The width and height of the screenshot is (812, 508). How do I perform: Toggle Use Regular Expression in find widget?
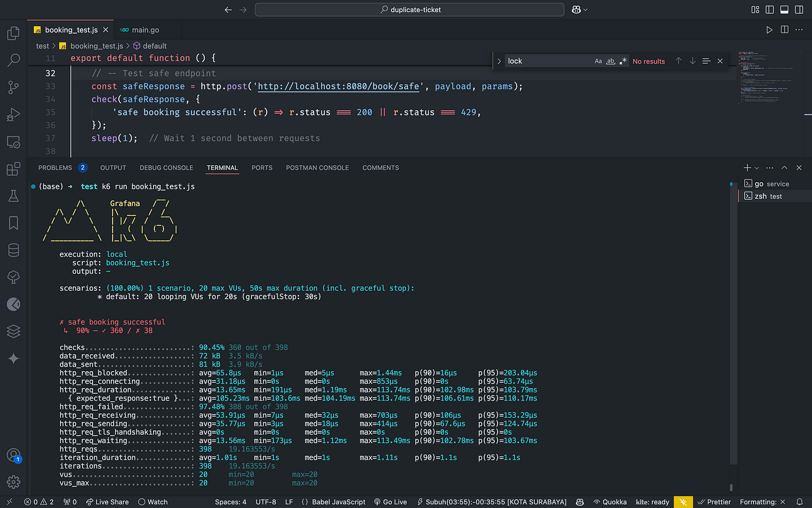click(x=623, y=61)
